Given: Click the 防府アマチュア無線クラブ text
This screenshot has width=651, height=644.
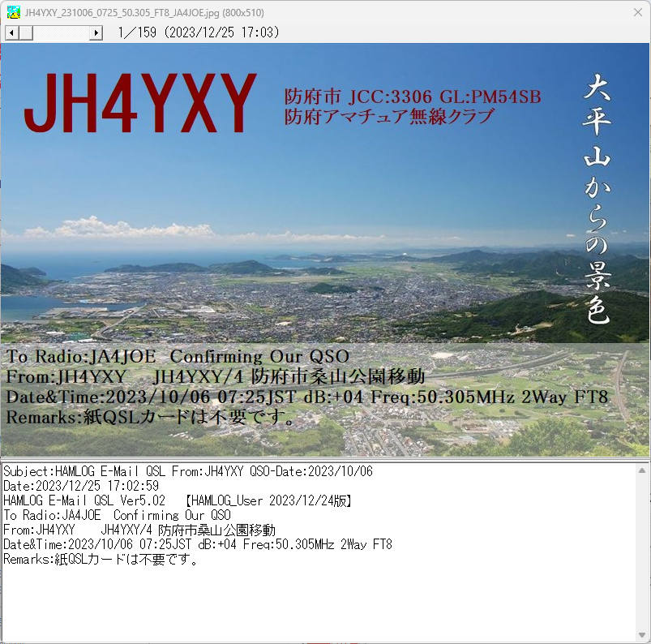Looking at the screenshot, I should [389, 117].
